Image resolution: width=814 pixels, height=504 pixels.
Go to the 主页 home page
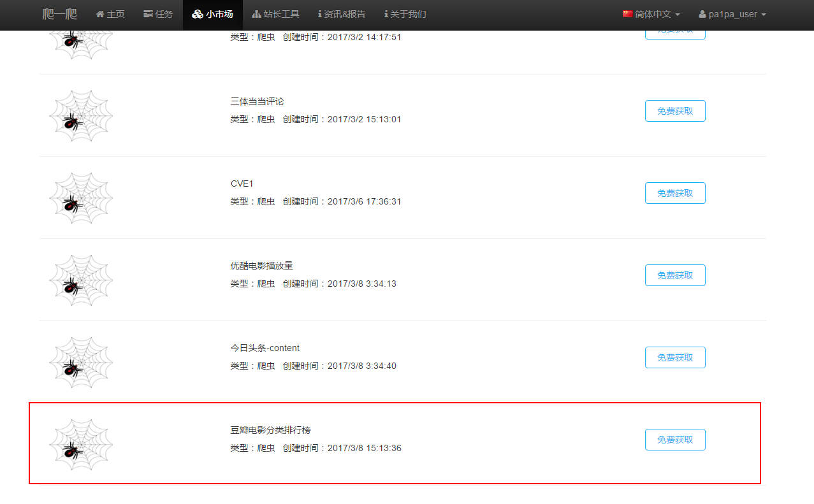click(110, 14)
